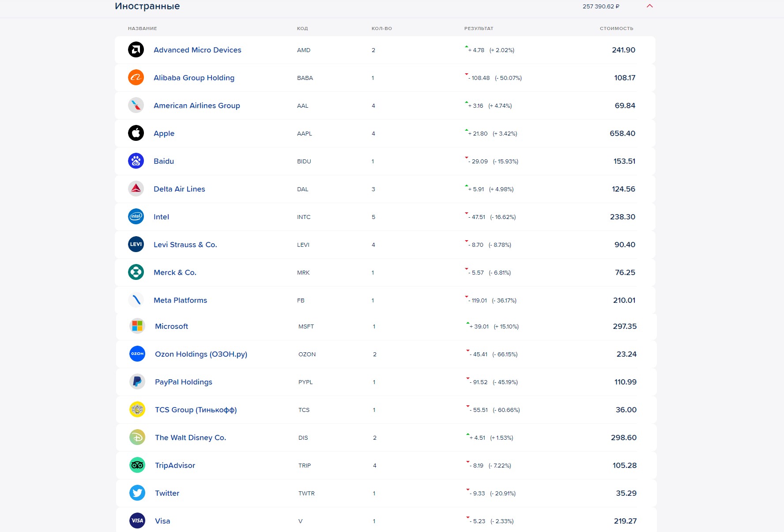Viewport: 784px width, 532px height.
Task: Click the BIDU ticker code
Action: [304, 161]
